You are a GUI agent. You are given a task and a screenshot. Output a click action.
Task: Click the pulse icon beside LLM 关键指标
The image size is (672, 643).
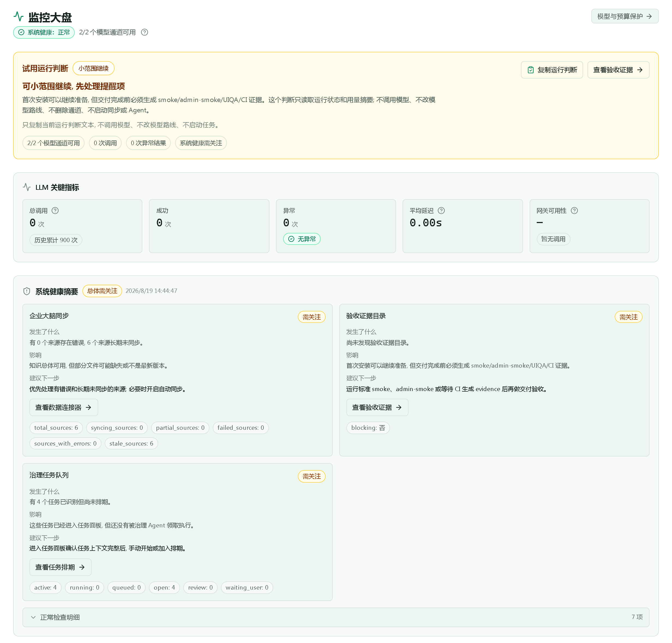pyautogui.click(x=27, y=187)
